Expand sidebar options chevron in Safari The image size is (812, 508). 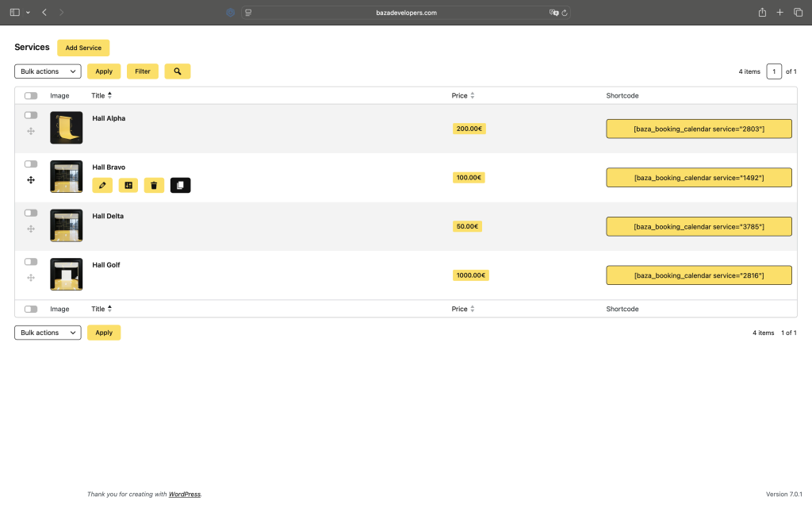28,13
